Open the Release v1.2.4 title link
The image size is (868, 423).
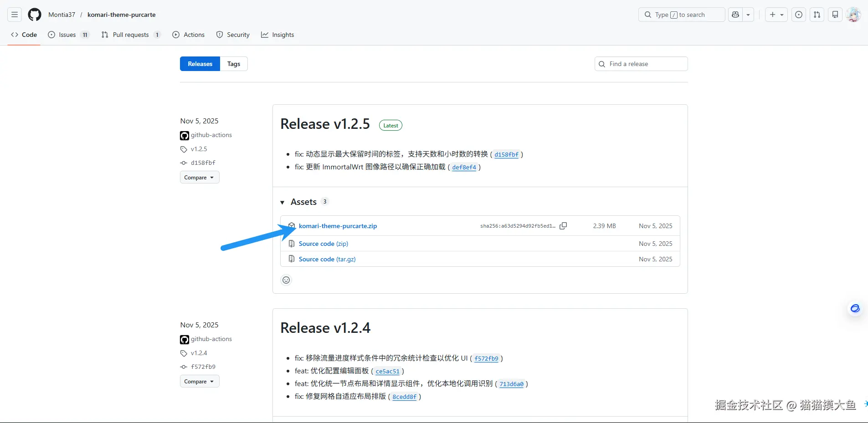tap(325, 328)
